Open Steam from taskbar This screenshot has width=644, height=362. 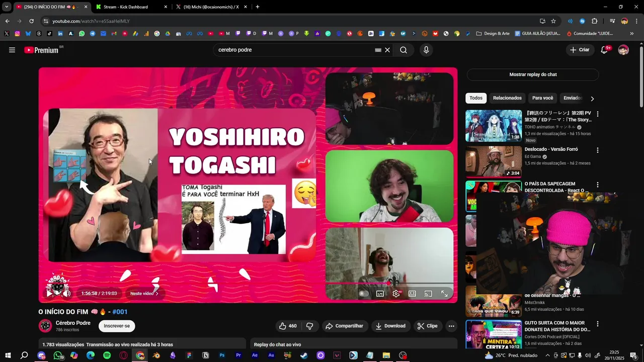[x=304, y=355]
